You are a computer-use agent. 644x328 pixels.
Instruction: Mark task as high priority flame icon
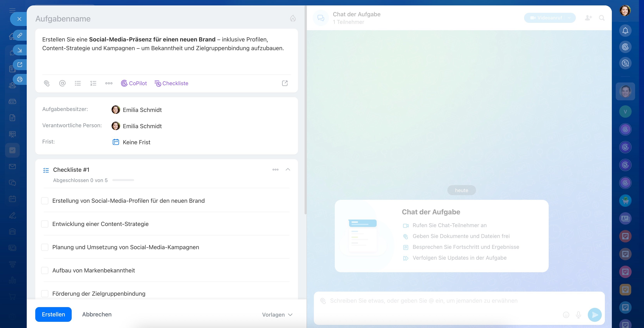click(293, 18)
